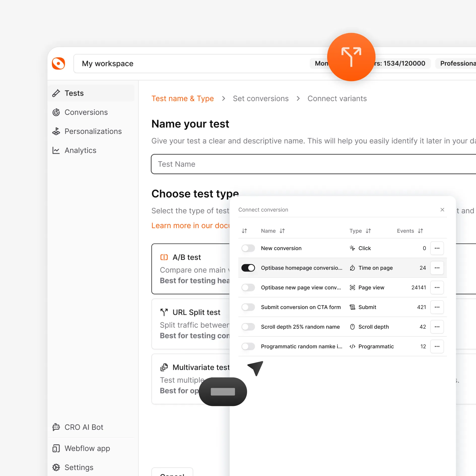
Task: Click the Submit form icon
Action: [352, 307]
